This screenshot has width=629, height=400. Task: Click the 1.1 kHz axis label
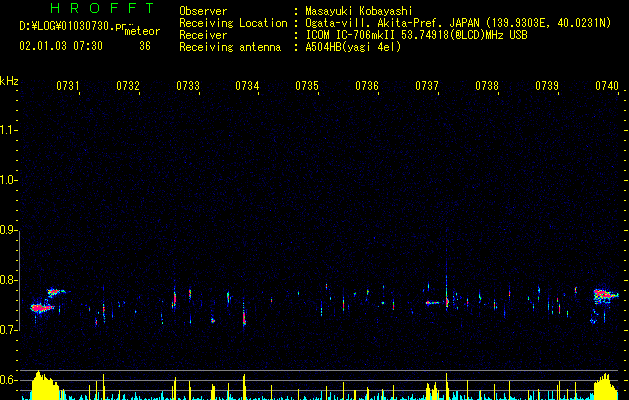coord(8,130)
